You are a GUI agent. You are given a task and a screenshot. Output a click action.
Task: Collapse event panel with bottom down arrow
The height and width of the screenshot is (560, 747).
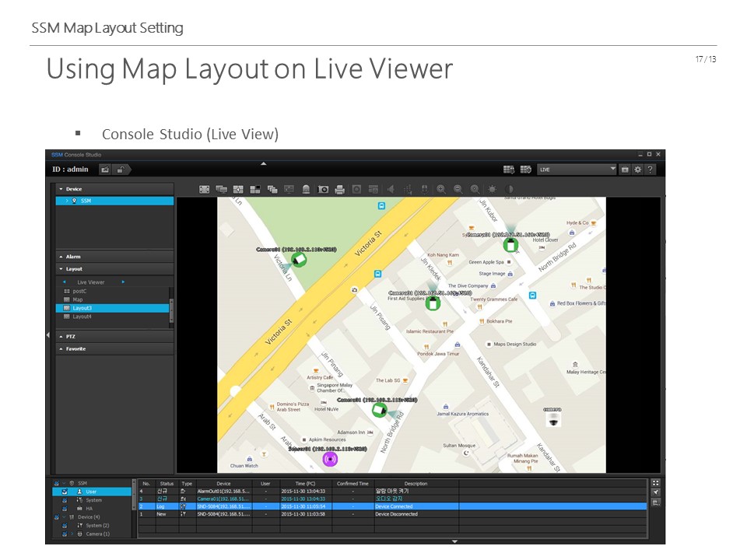coord(455,541)
